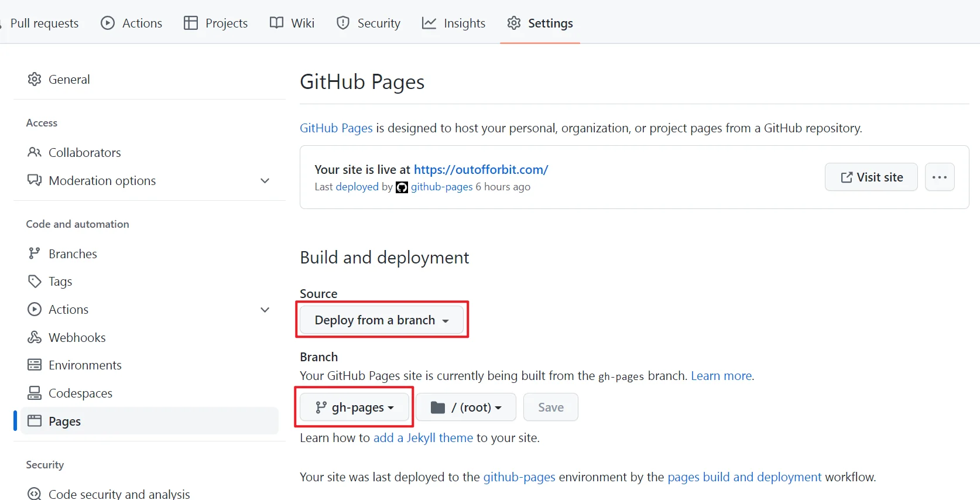
Task: Select Pages in the sidebar
Action: [x=149, y=421]
